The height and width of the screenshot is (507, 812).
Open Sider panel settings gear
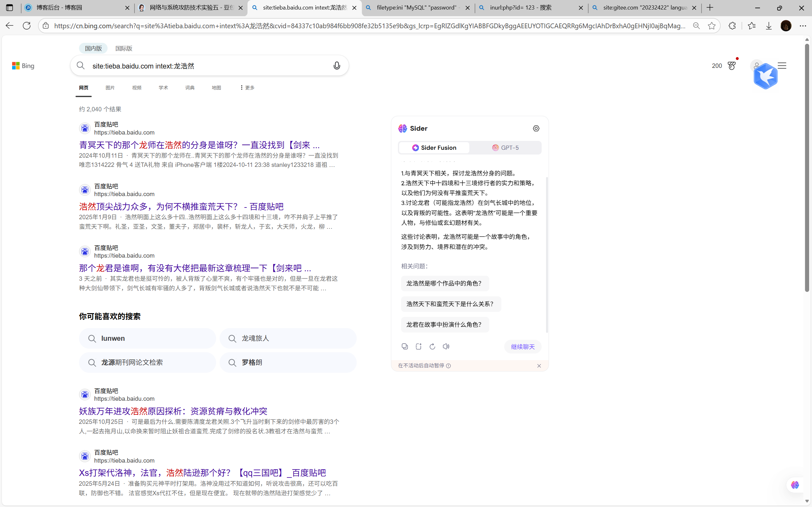[535, 128]
